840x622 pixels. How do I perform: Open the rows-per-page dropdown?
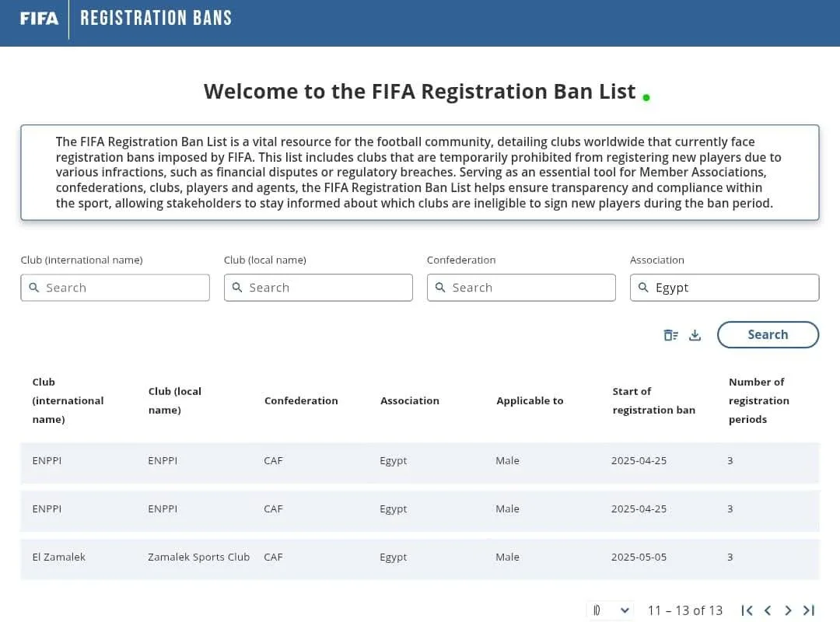(x=611, y=610)
